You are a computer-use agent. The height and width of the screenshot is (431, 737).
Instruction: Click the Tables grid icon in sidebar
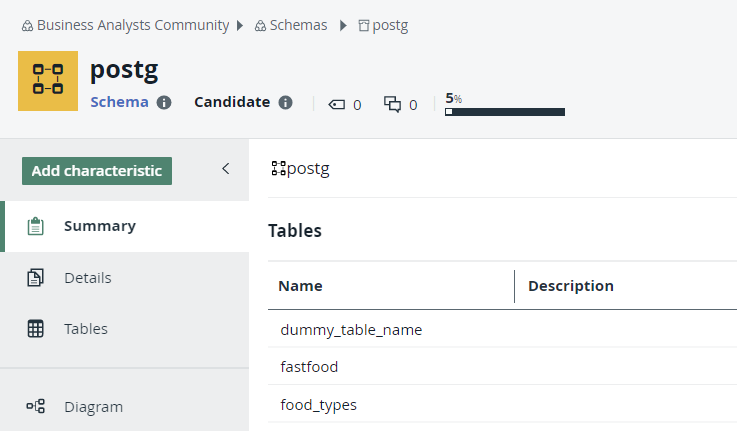coord(35,329)
